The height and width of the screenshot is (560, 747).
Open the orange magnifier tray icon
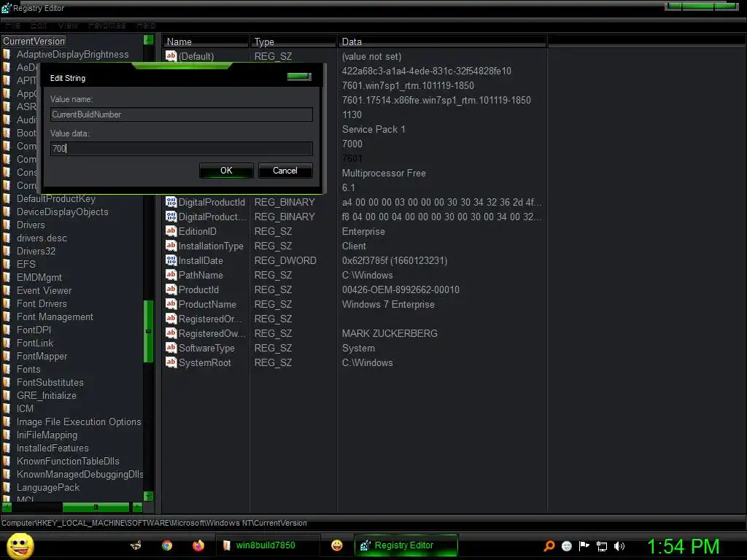click(x=549, y=545)
